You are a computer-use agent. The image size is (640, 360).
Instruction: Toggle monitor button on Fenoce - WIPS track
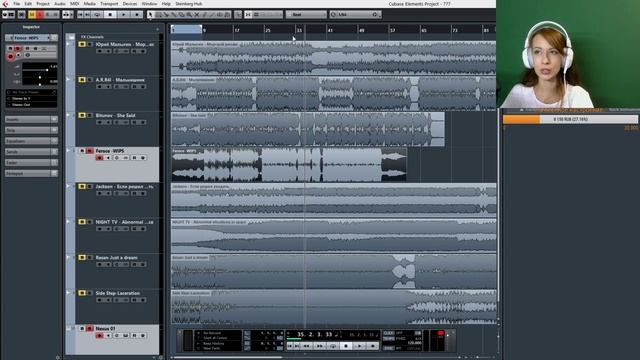(x=108, y=158)
